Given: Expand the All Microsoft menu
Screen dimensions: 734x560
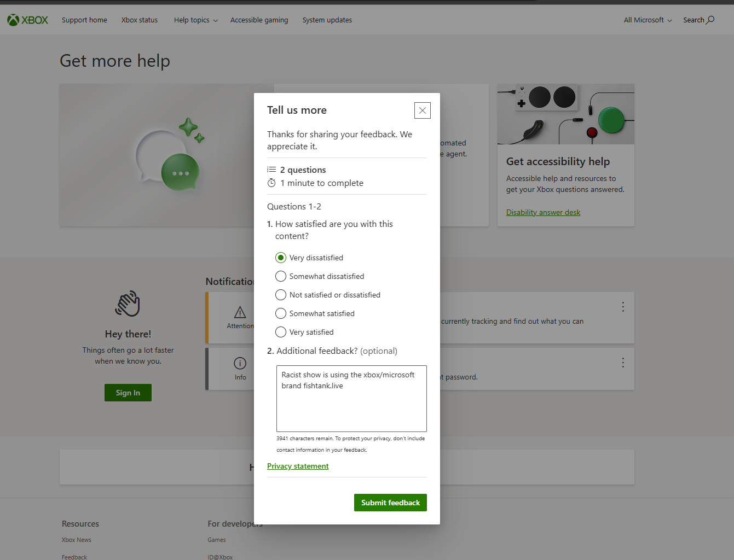Looking at the screenshot, I should pos(648,20).
